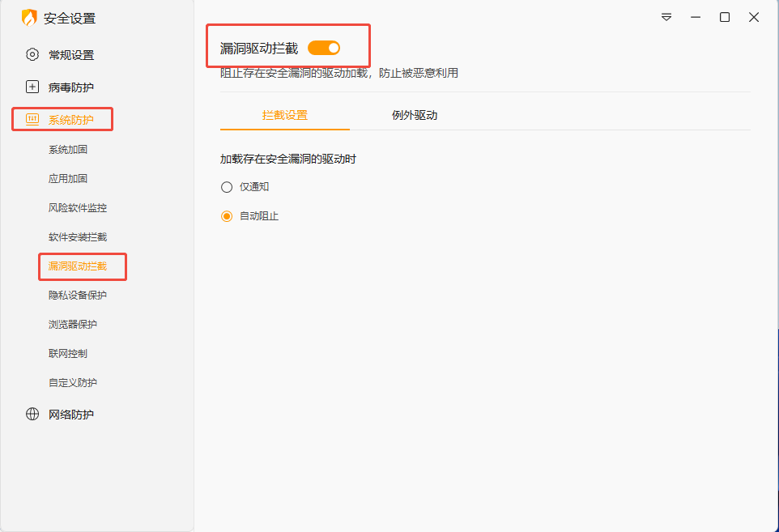
Task: Switch to the 例外驱动 tab
Action: pos(415,115)
